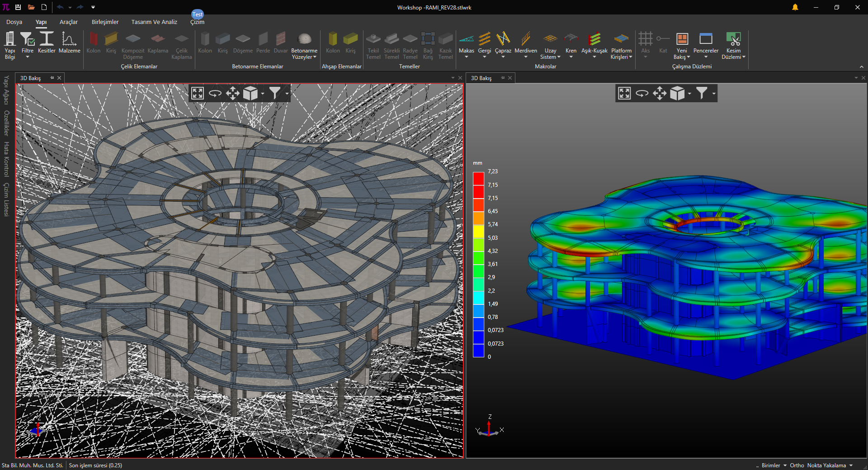Click zoom-extents icon in left 3D view

click(x=198, y=93)
